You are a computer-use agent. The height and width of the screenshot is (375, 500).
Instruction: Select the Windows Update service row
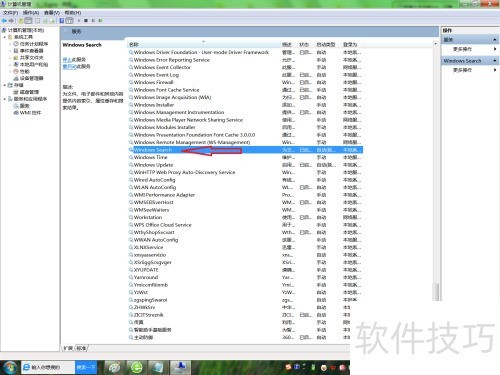click(245, 165)
